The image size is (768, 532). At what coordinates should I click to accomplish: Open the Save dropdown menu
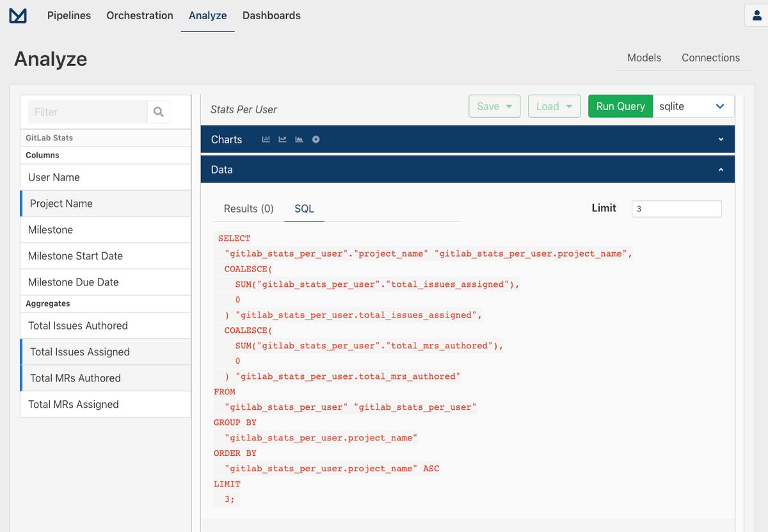[x=494, y=106]
